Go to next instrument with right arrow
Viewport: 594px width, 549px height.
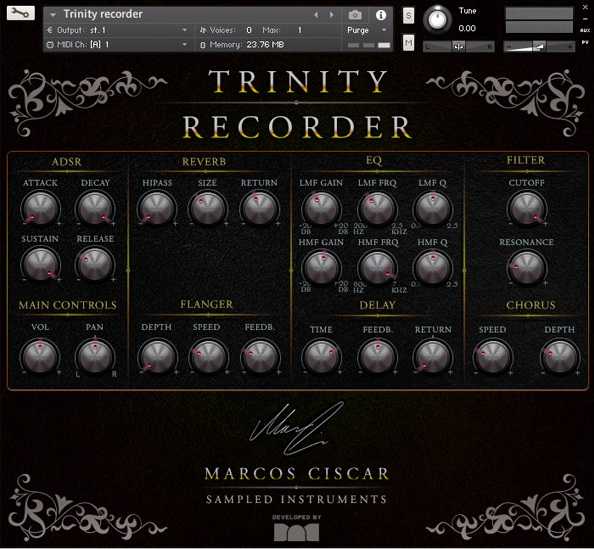331,15
